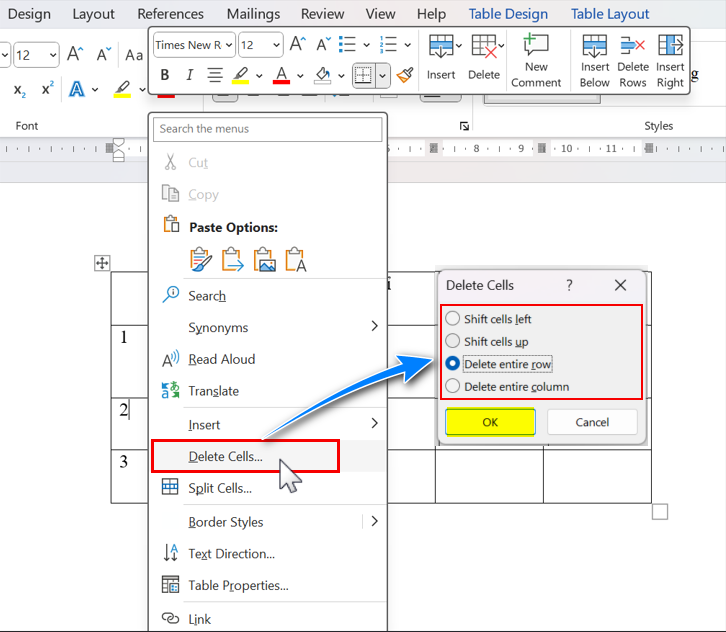Image resolution: width=726 pixels, height=632 pixels.
Task: Click Insert Below table button
Action: (594, 60)
